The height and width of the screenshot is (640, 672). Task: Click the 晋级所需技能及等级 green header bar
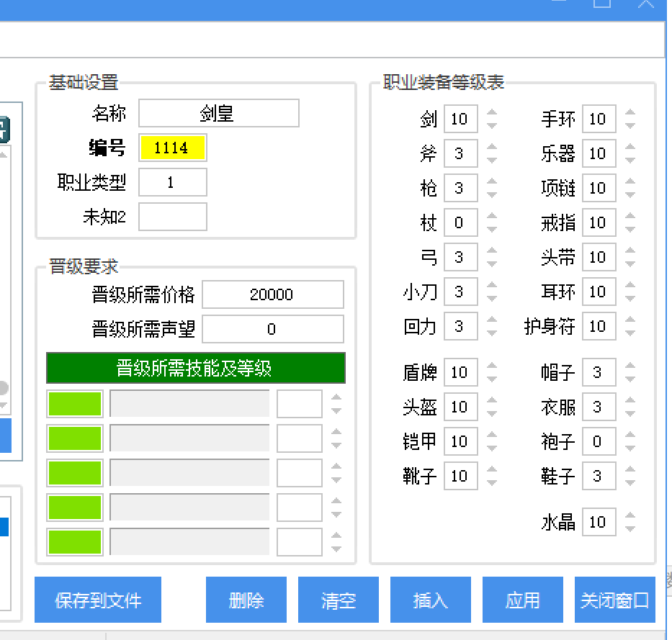[195, 368]
